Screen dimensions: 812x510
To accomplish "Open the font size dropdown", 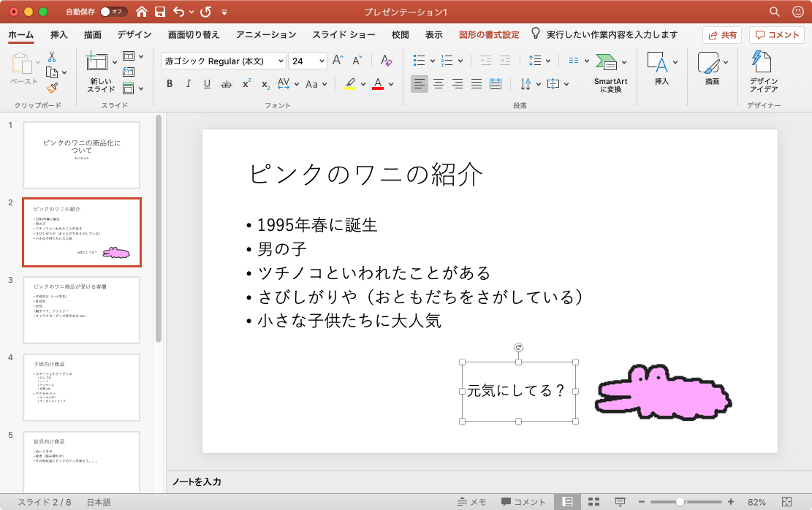I will click(x=322, y=61).
